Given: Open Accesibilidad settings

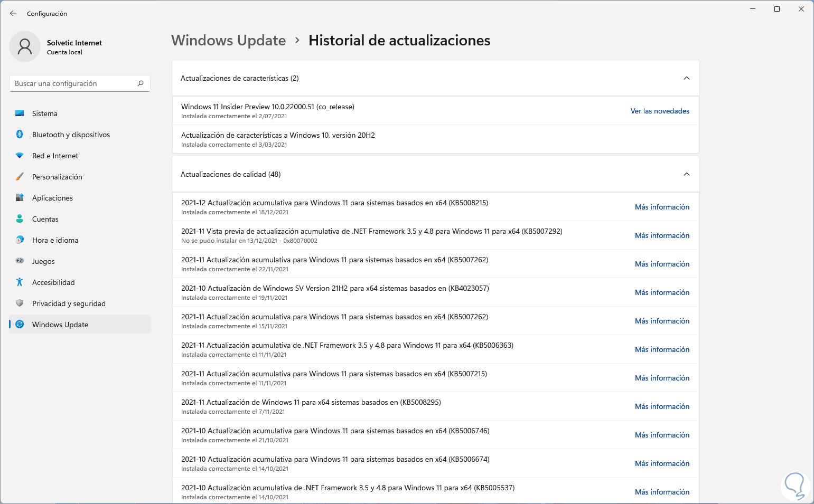Looking at the screenshot, I should click(x=80, y=282).
